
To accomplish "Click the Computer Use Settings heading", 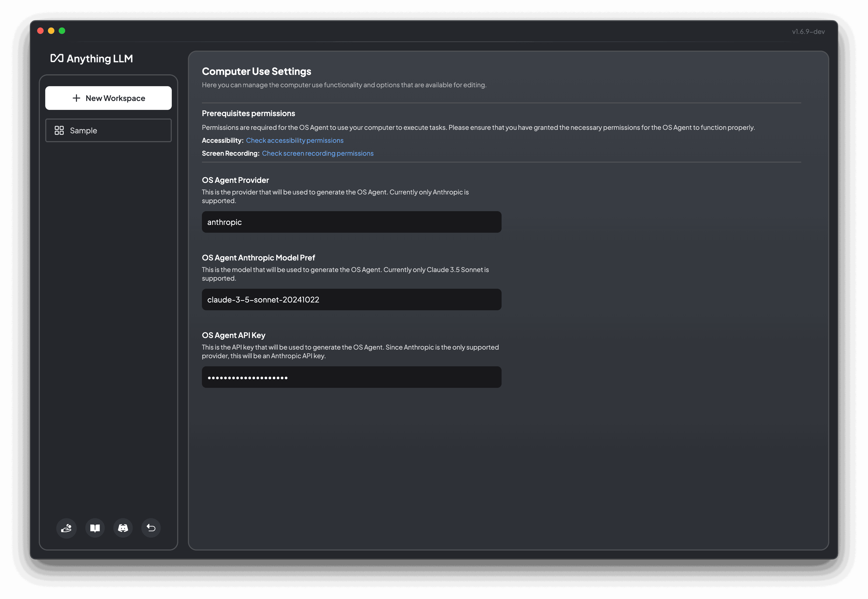I will click(256, 71).
